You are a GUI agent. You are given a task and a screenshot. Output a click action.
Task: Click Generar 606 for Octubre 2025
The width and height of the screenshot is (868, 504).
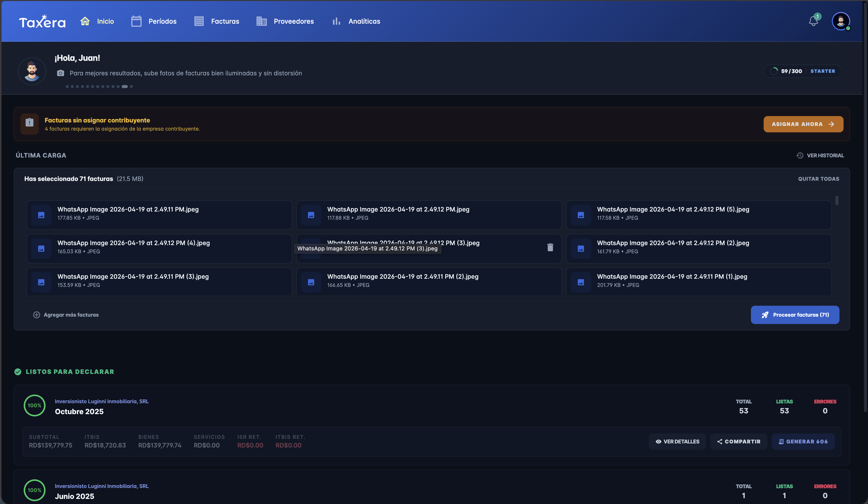coord(803,442)
